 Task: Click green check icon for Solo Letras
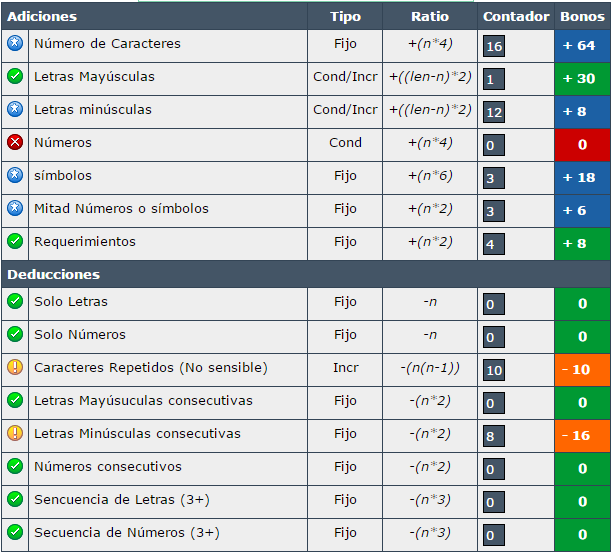click(15, 301)
